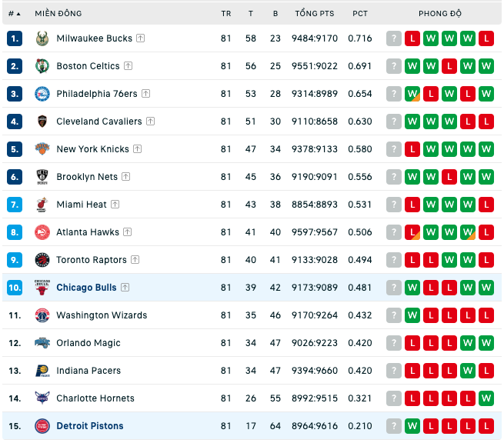Screen dimensions: 504x443
Task: Select the PHONG ĐỘ form column header
Action: point(440,14)
